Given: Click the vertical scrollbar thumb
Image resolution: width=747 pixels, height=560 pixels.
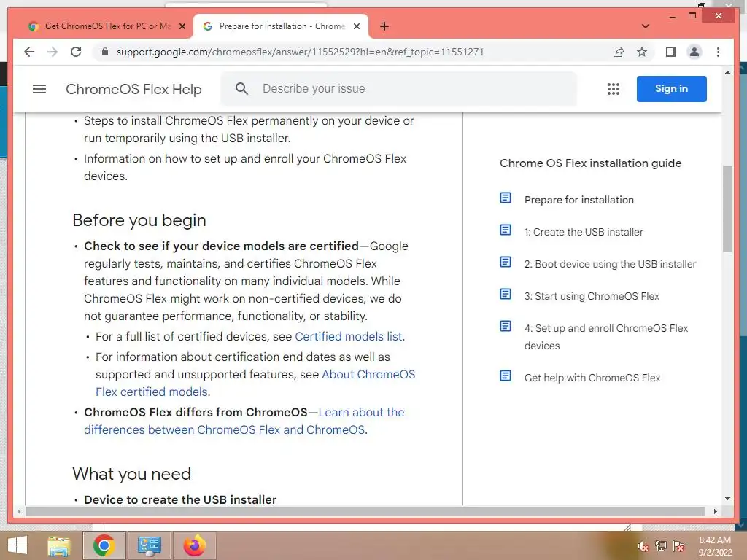Looking at the screenshot, I should tap(727, 208).
